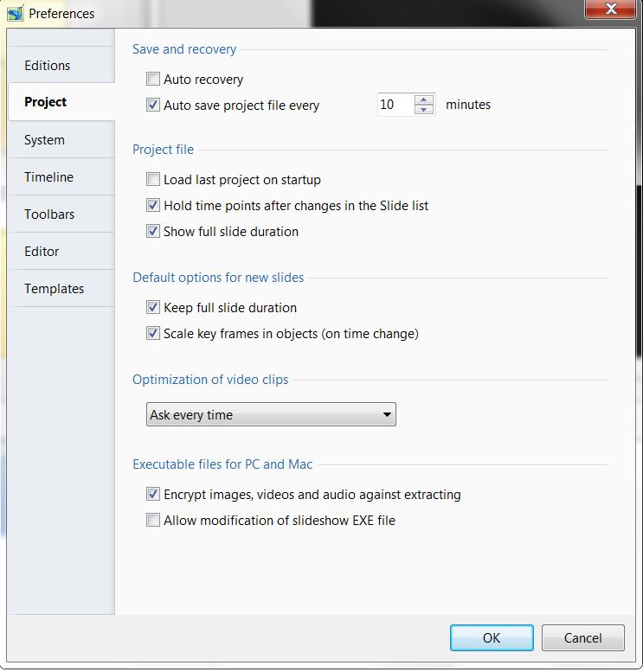Show the Templates tab
643x672 pixels.
55,289
